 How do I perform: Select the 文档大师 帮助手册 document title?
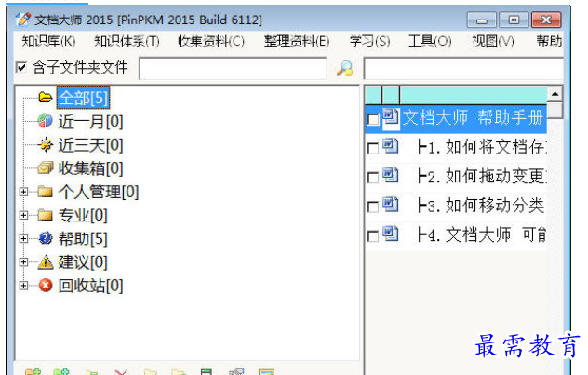coord(473,117)
